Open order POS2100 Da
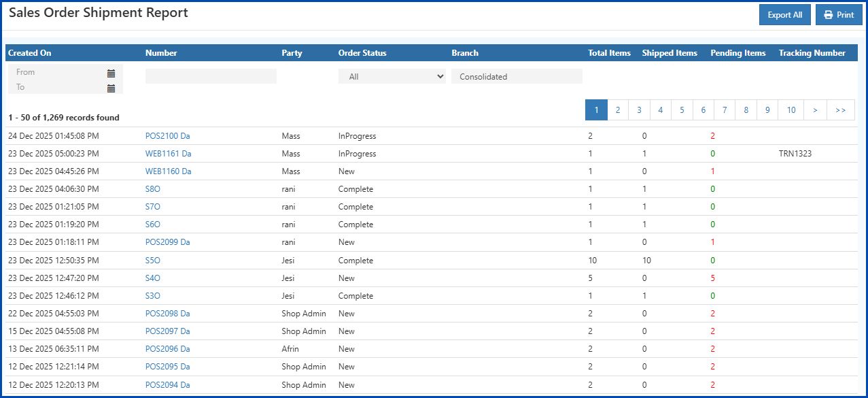 167,135
